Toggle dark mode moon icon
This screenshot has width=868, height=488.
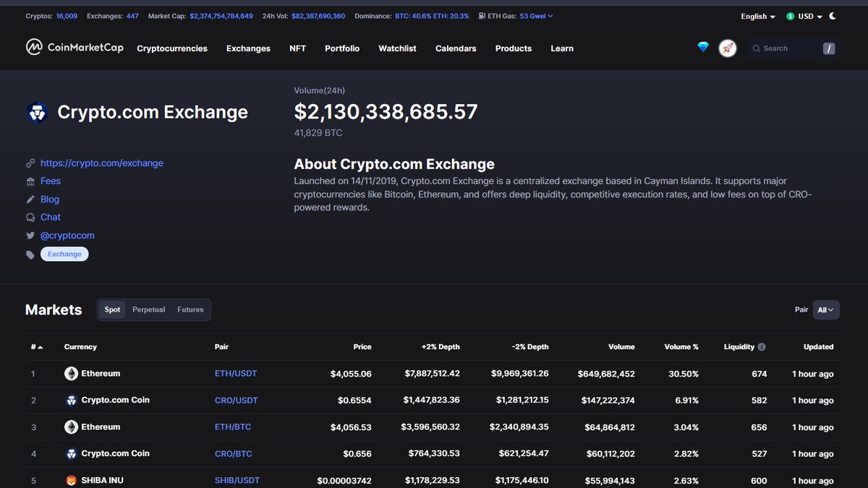pos(833,16)
